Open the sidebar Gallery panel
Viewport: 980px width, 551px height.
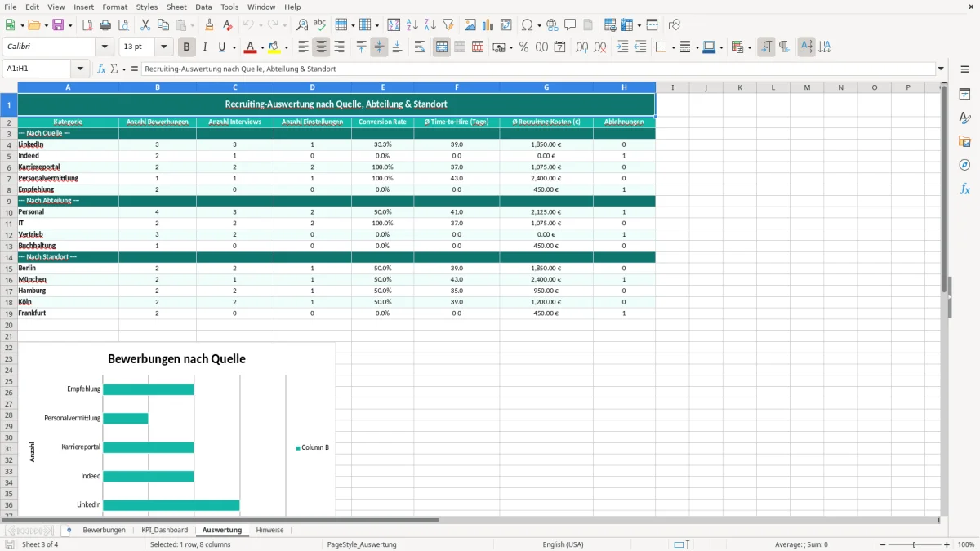[x=964, y=142]
